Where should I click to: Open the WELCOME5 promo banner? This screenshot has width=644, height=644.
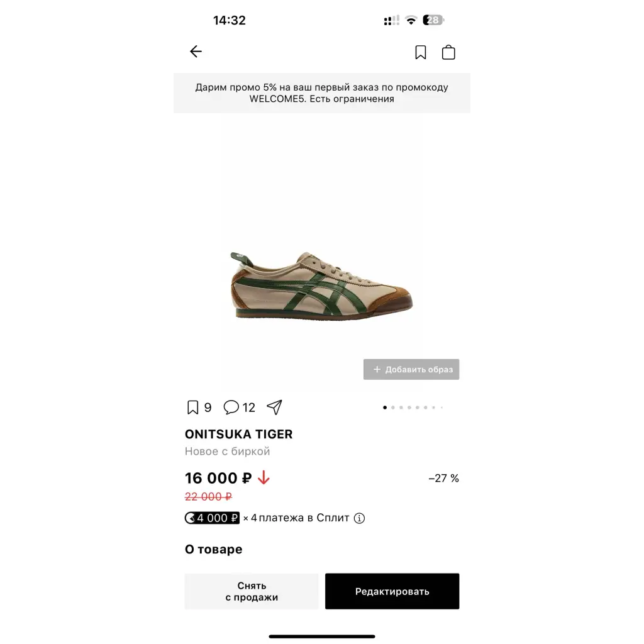[321, 93]
